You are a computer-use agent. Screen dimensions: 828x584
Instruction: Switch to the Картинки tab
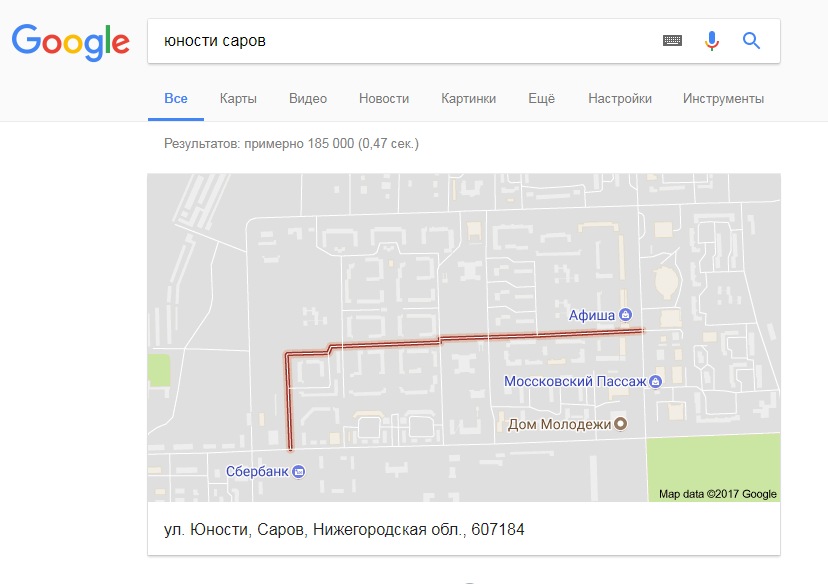coord(468,99)
